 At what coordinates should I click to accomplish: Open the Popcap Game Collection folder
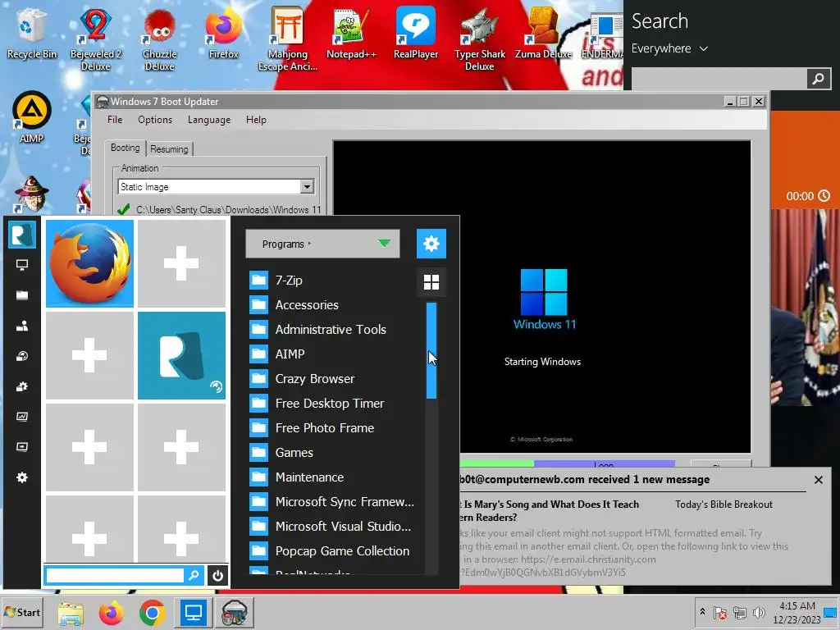tap(332, 551)
